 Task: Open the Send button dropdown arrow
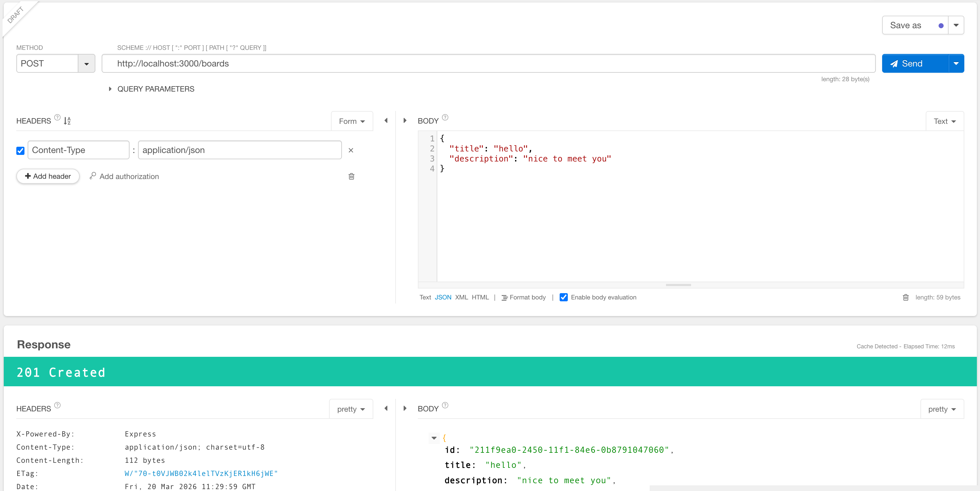click(x=956, y=64)
